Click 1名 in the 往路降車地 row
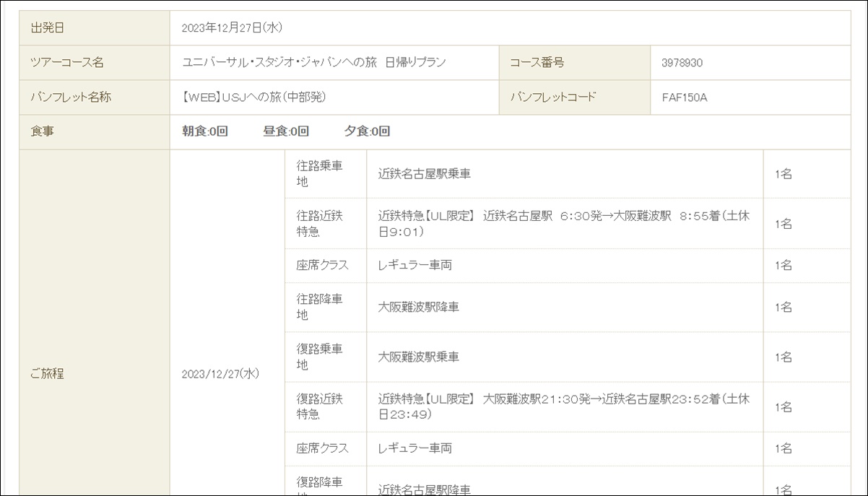 click(784, 308)
